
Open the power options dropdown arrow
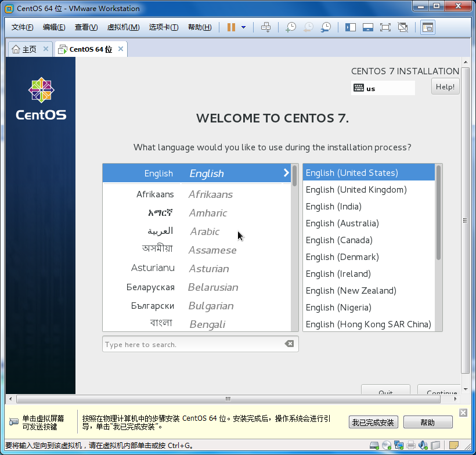coord(243,27)
